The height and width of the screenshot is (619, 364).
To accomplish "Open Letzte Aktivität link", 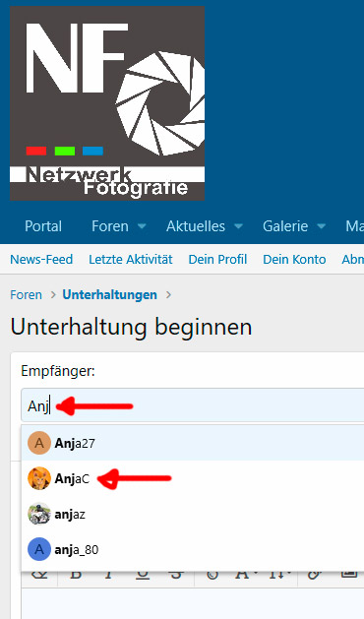I will pos(131,260).
